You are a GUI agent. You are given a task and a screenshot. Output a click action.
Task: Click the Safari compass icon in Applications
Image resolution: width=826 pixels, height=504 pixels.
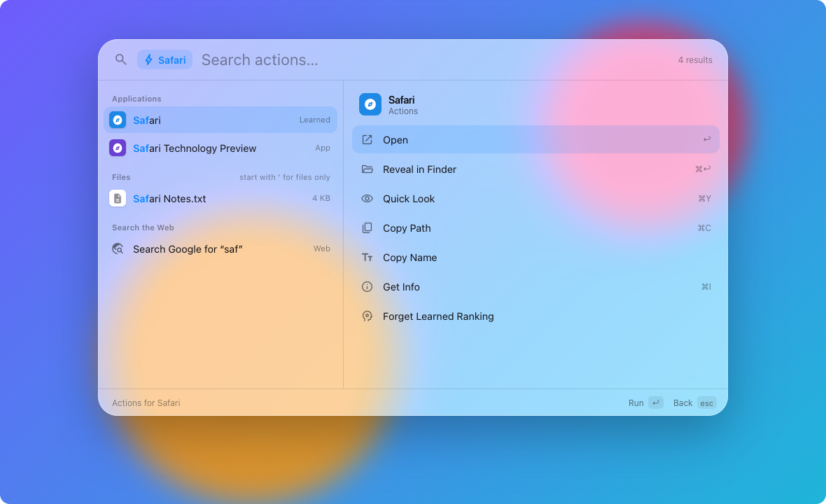[x=118, y=120]
